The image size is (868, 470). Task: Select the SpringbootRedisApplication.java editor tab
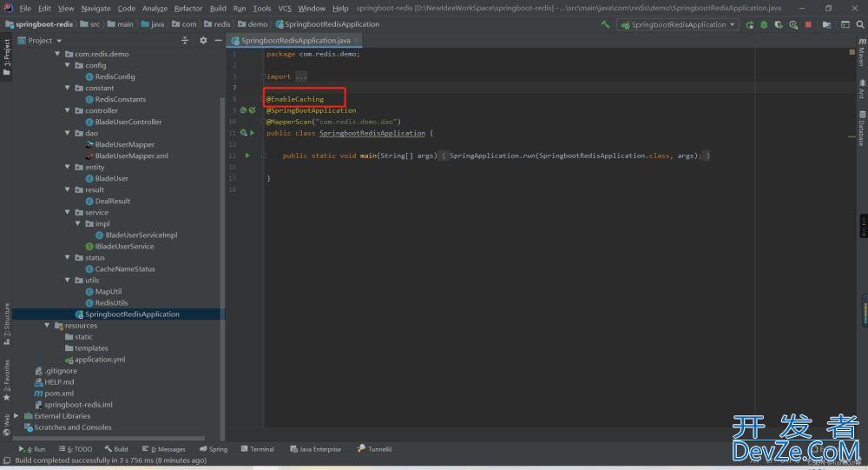295,41
